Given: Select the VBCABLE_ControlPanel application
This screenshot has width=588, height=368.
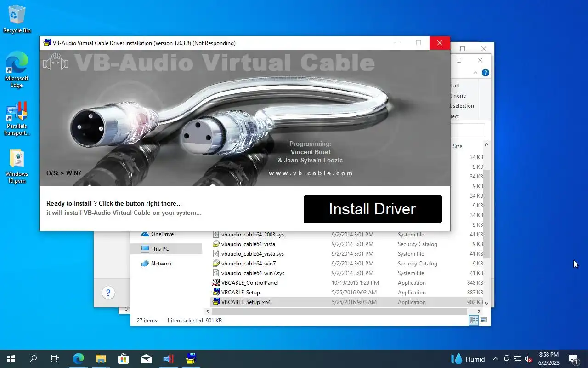Looking at the screenshot, I should pyautogui.click(x=249, y=283).
